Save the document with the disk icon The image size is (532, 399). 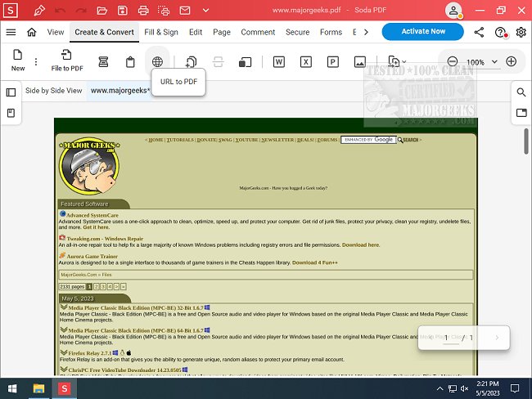[123, 11]
